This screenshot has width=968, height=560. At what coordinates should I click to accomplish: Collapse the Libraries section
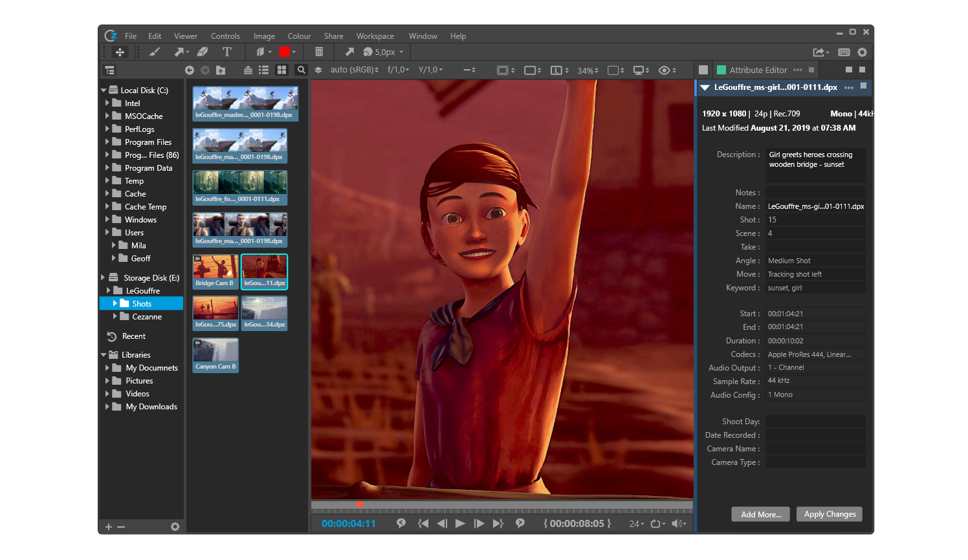point(104,355)
